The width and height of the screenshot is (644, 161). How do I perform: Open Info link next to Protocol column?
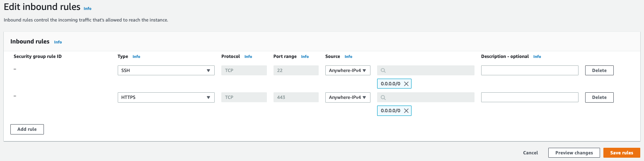(x=248, y=57)
